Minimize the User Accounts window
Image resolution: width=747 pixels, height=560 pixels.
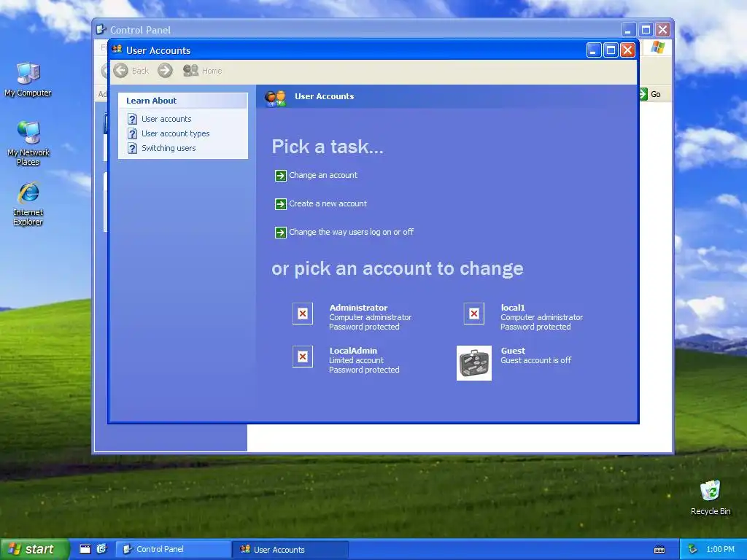tap(594, 50)
